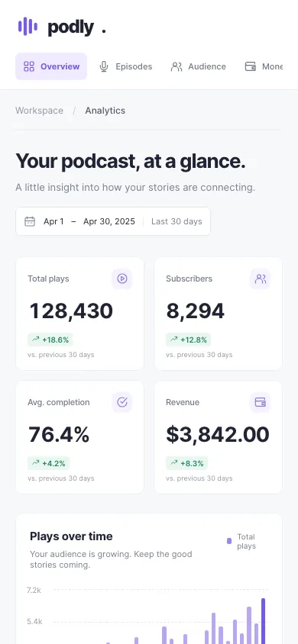Select the Last 30 days preset
Viewport: 298px width, 644px height.
177,221
